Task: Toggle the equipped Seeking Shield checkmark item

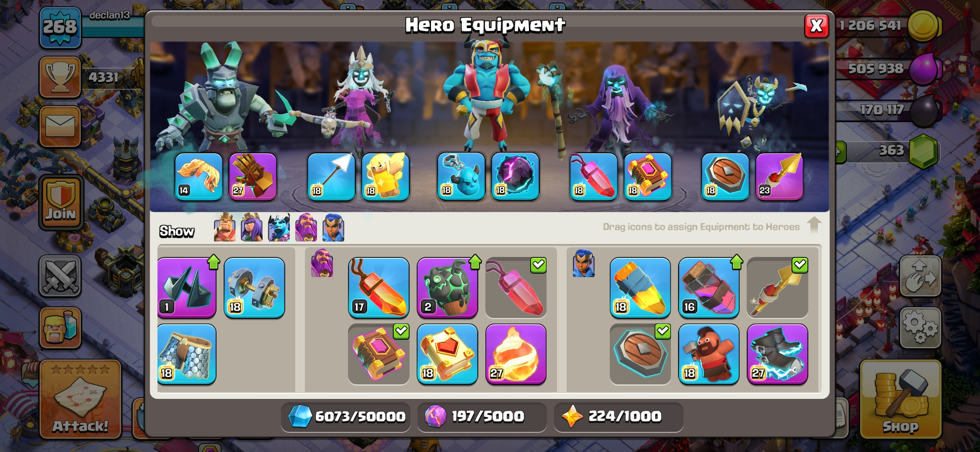Action: [x=640, y=354]
